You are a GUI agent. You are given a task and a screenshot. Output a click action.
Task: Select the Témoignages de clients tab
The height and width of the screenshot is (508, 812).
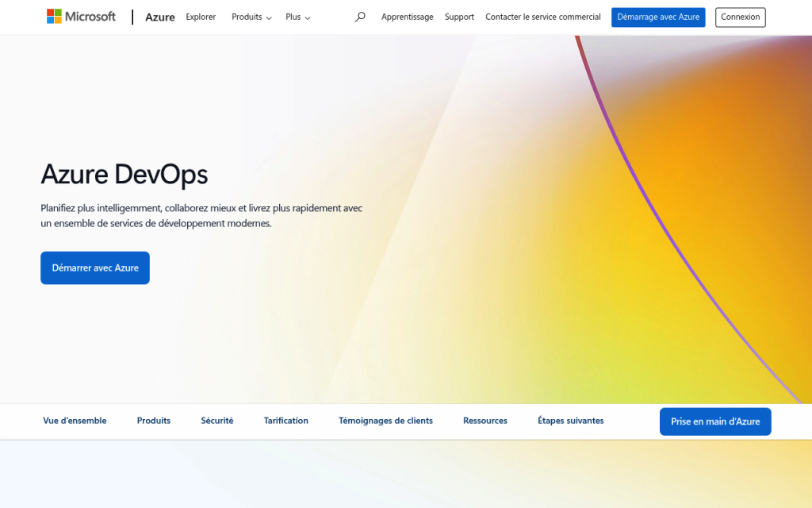[386, 421]
